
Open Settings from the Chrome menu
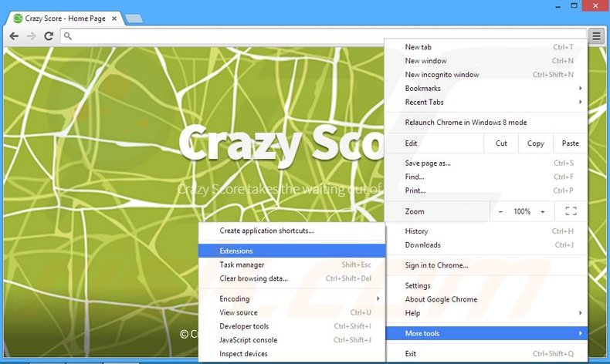coord(486,285)
